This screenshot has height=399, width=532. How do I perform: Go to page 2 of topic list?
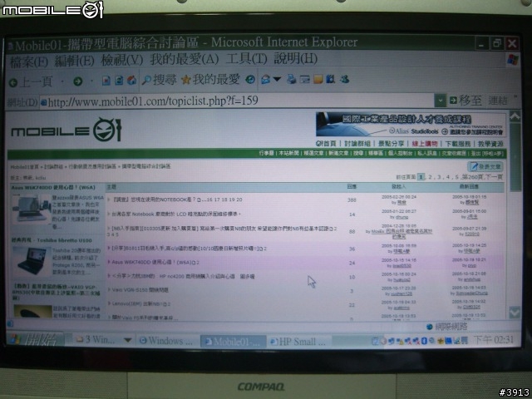coord(430,177)
